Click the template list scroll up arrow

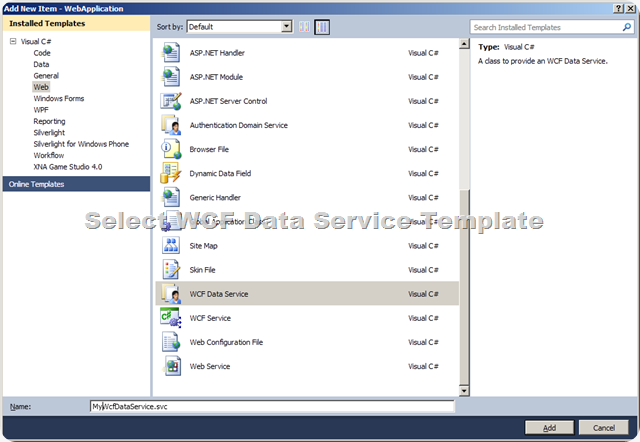pyautogui.click(x=464, y=44)
